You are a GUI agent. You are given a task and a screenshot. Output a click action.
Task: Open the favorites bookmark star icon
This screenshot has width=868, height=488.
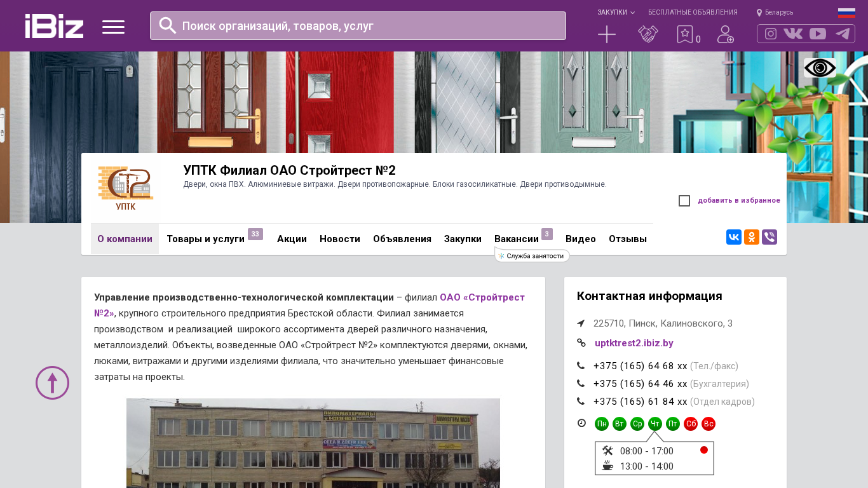pyautogui.click(x=685, y=34)
